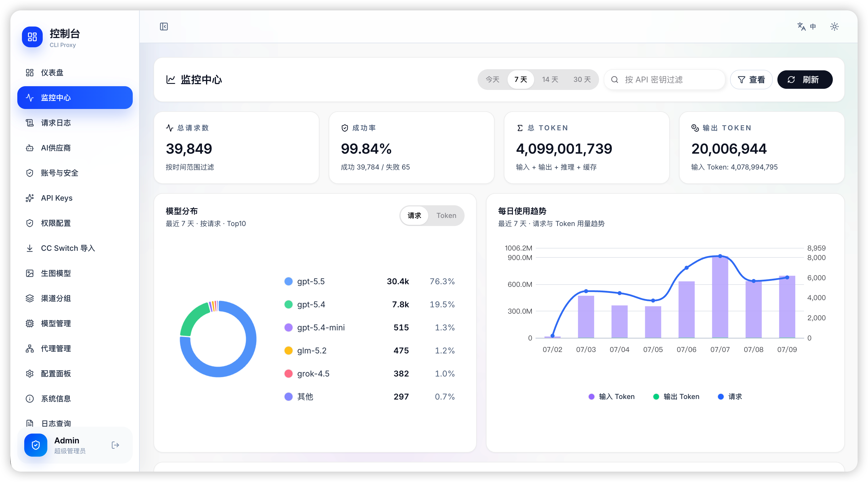Toggle 请求 series in chart legend
This screenshot has height=482, width=868.
coord(730,397)
